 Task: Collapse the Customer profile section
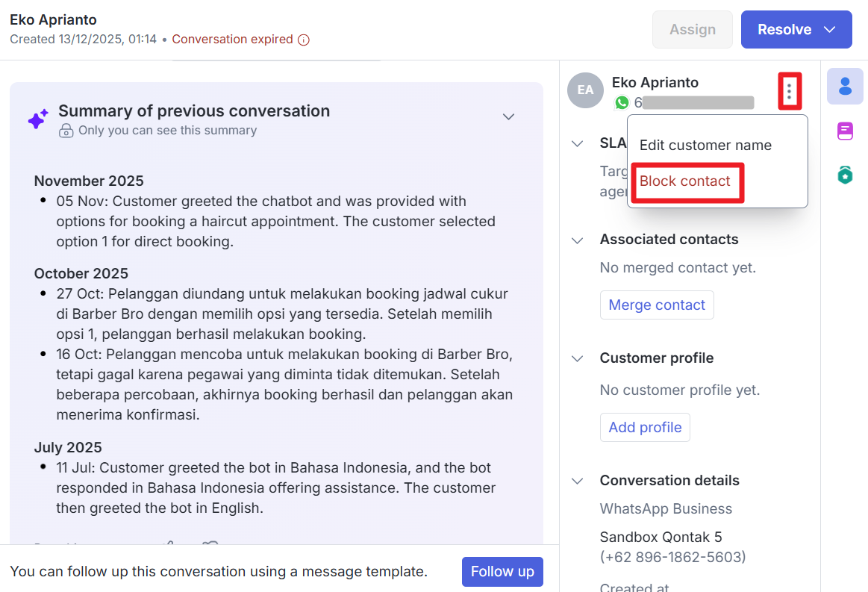coord(577,359)
